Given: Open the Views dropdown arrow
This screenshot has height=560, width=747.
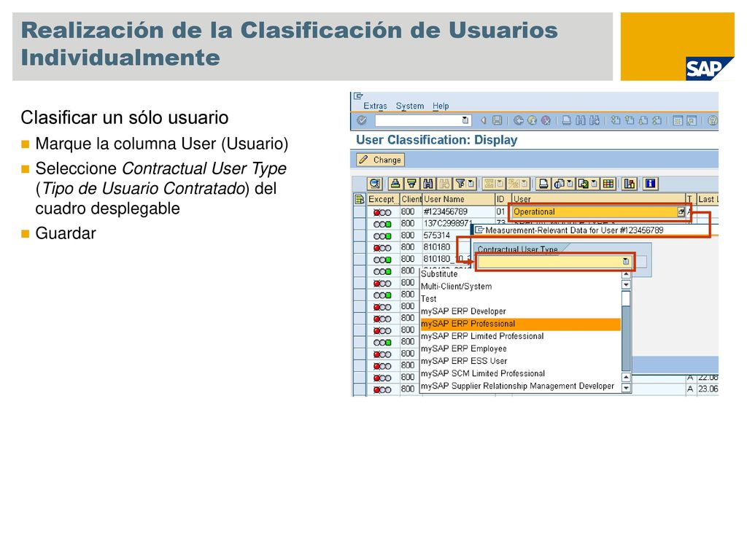Looking at the screenshot, I should pyautogui.click(x=570, y=183).
